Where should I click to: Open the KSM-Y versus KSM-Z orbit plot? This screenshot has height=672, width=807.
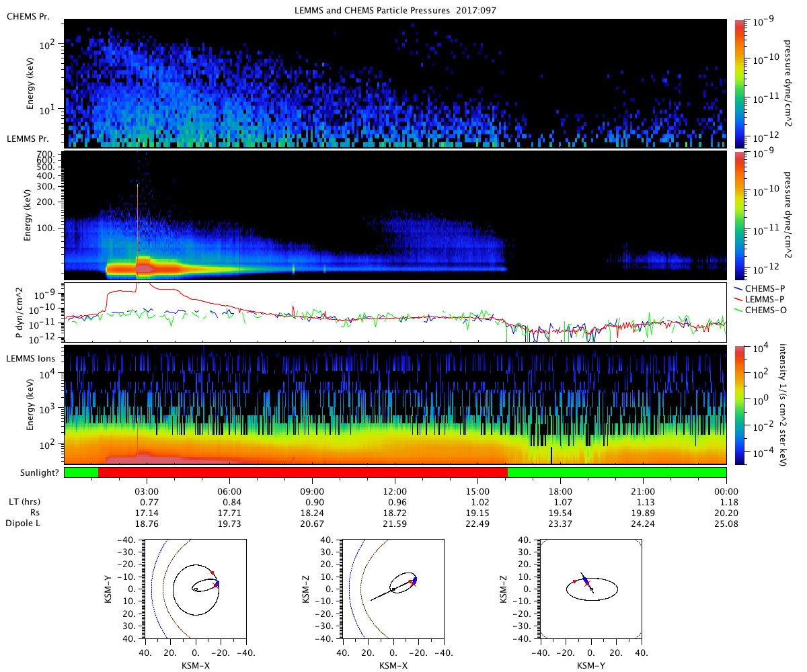coord(591,589)
